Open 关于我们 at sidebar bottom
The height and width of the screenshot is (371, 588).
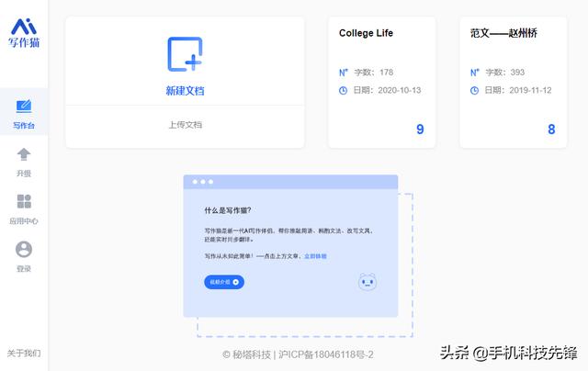click(x=24, y=353)
